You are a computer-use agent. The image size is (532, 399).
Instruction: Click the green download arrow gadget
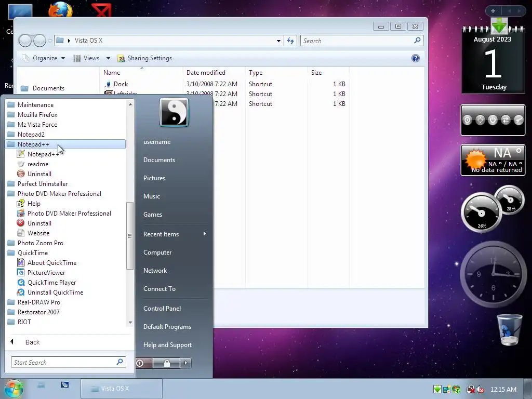coord(499,25)
